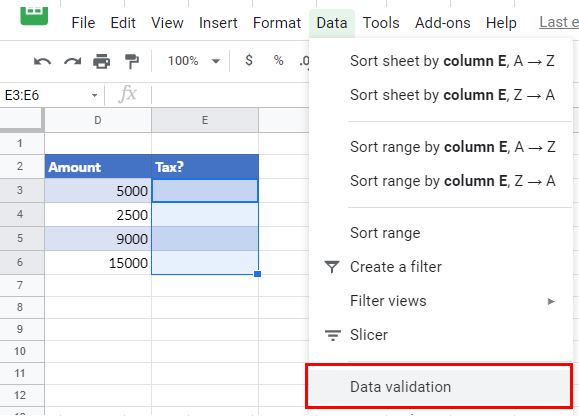The width and height of the screenshot is (579, 416).
Task: Select the cell containing 15000
Action: coord(98,263)
